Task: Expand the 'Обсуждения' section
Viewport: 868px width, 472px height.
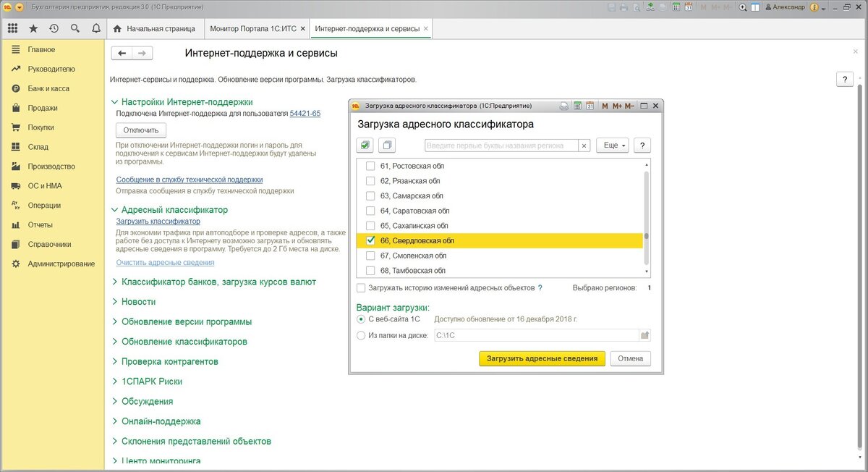Action: click(x=114, y=401)
